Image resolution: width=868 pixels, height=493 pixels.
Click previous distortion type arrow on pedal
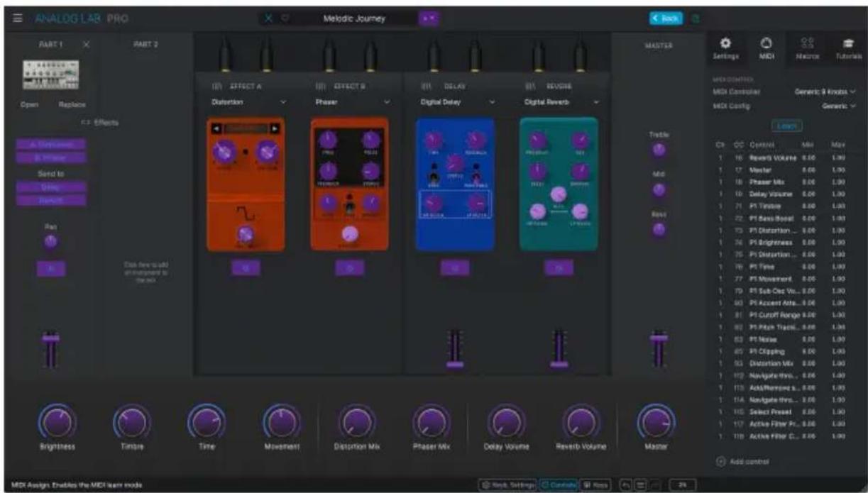tap(218, 128)
